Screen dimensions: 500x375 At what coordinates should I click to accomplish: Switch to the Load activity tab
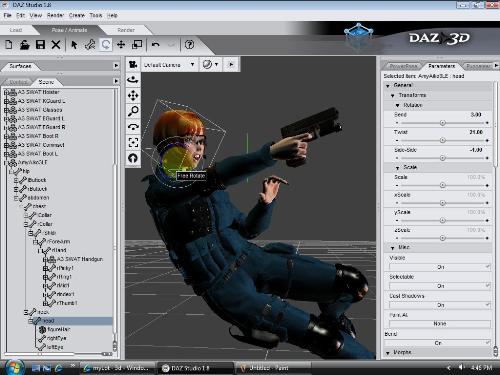16,30
